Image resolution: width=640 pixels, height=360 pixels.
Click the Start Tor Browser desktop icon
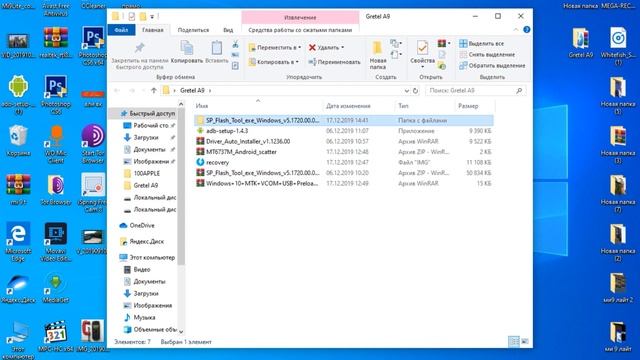(x=93, y=144)
